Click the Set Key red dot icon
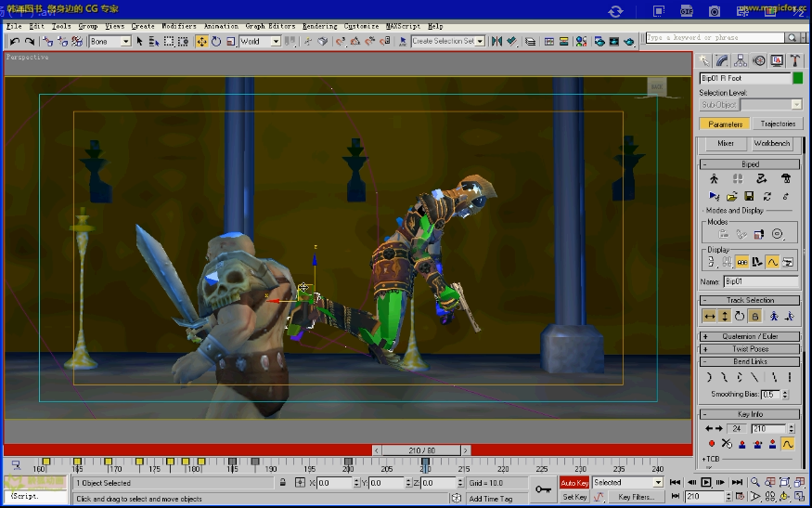This screenshot has width=812, height=508. (712, 444)
